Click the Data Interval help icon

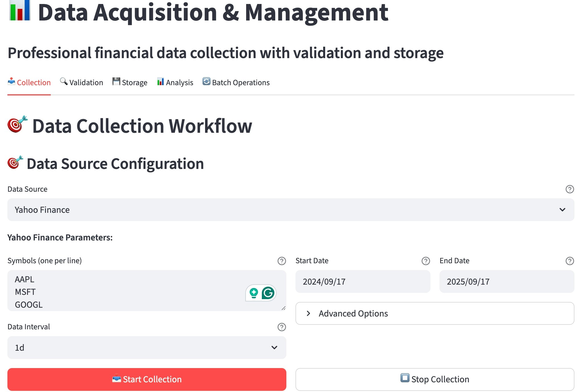(x=282, y=327)
